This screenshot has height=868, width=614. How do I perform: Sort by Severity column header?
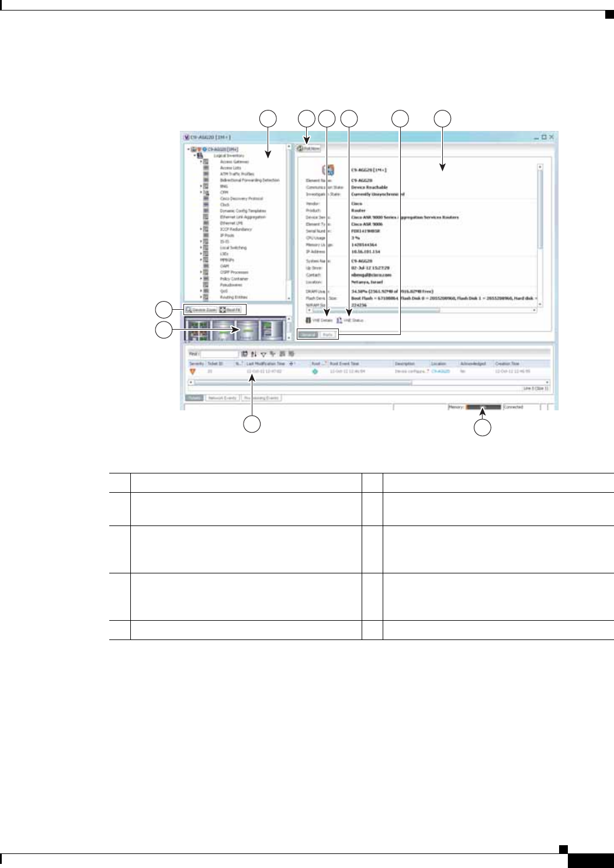(x=196, y=364)
